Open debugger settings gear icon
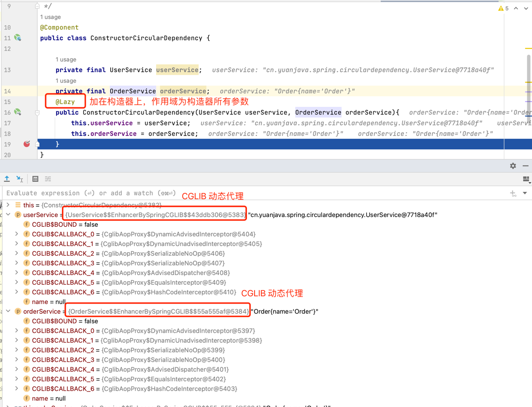Image resolution: width=532 pixels, height=407 pixels. tap(513, 166)
